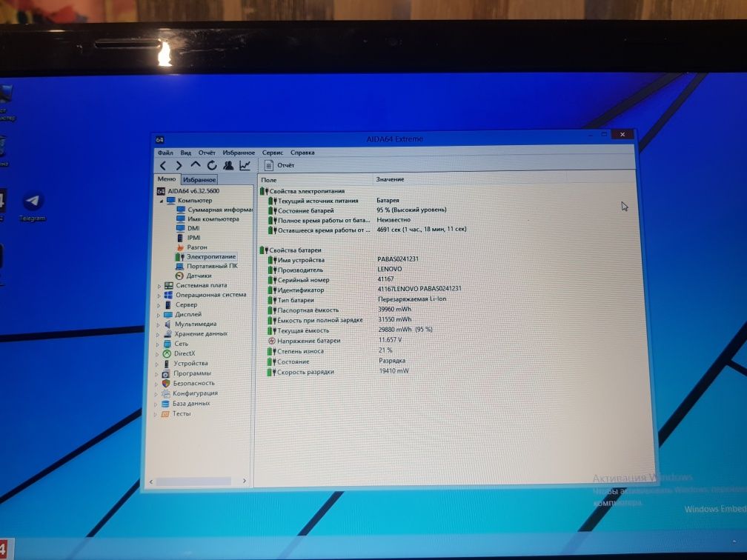Open the Вид menu

tap(186, 153)
